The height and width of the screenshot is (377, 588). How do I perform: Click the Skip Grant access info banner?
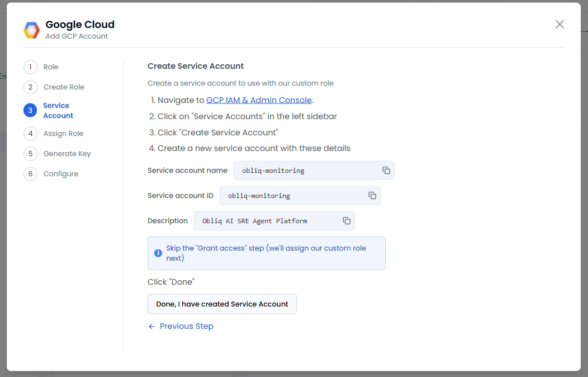pos(266,253)
